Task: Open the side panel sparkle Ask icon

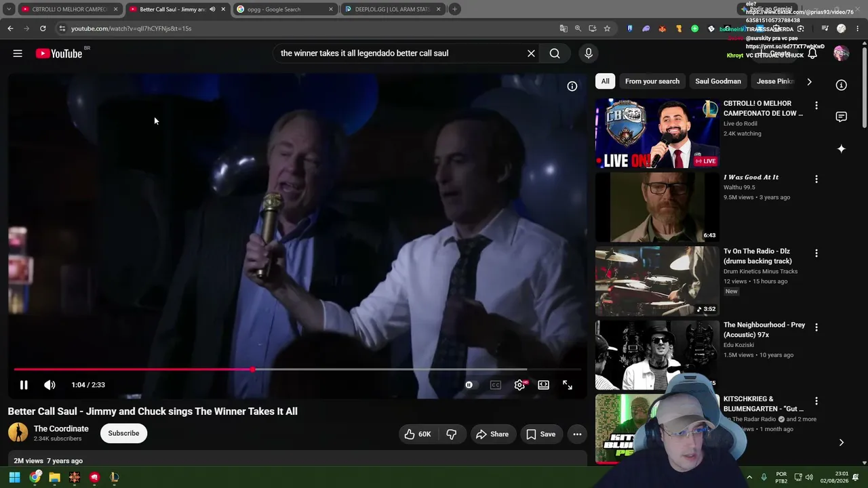Action: click(x=841, y=149)
